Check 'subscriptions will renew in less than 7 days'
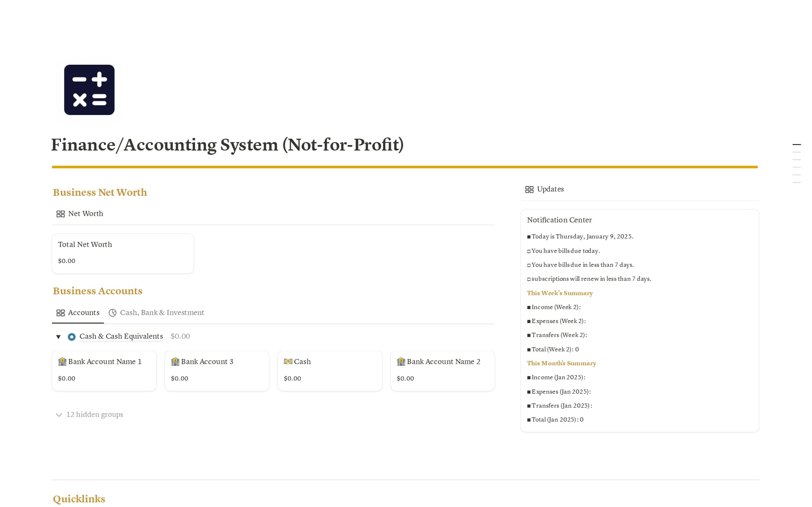The image size is (812, 507). coord(529,279)
